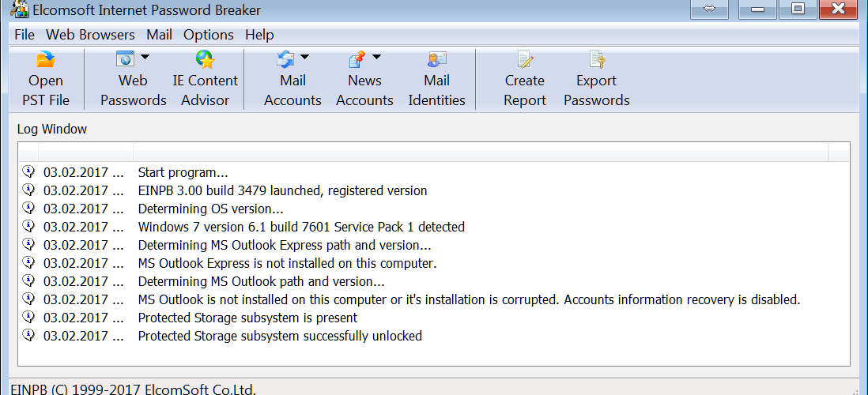868x395 pixels.
Task: Select the 'EINPB 3.00 build 3479 launched' log row
Action: click(434, 191)
